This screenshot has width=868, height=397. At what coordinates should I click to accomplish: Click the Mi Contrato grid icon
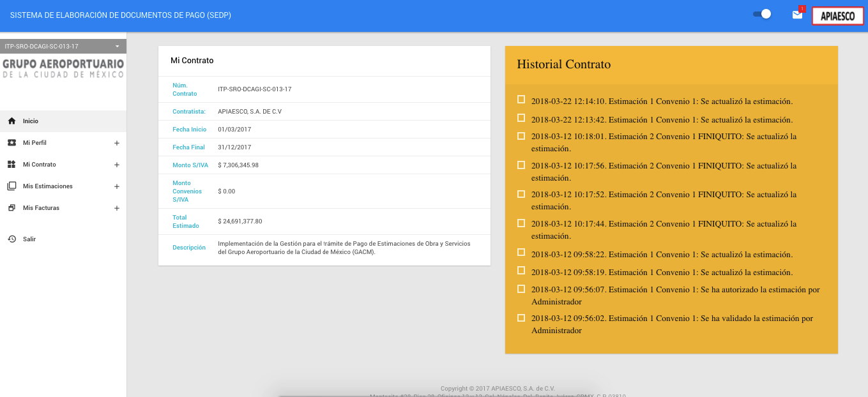tap(11, 165)
